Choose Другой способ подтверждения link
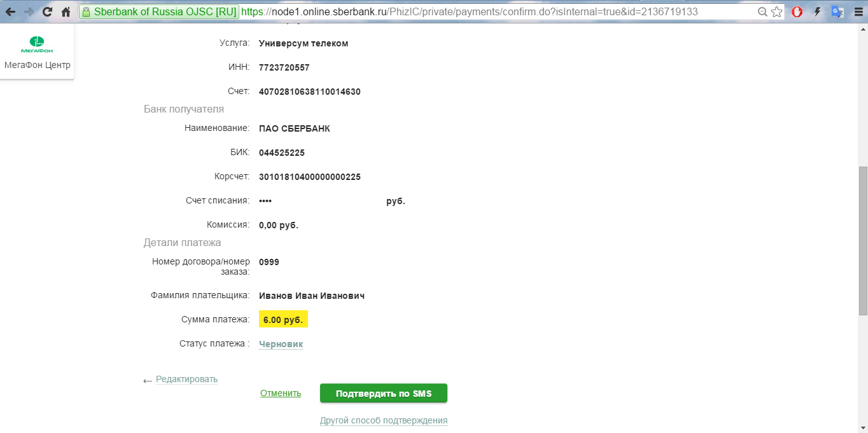Image resolution: width=868 pixels, height=433 pixels. pyautogui.click(x=384, y=420)
